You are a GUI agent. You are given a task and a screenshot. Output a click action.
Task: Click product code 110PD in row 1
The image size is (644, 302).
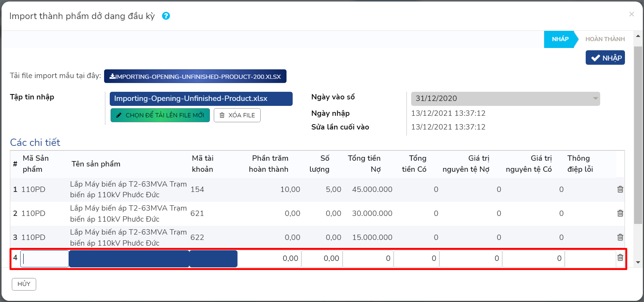[x=33, y=189]
